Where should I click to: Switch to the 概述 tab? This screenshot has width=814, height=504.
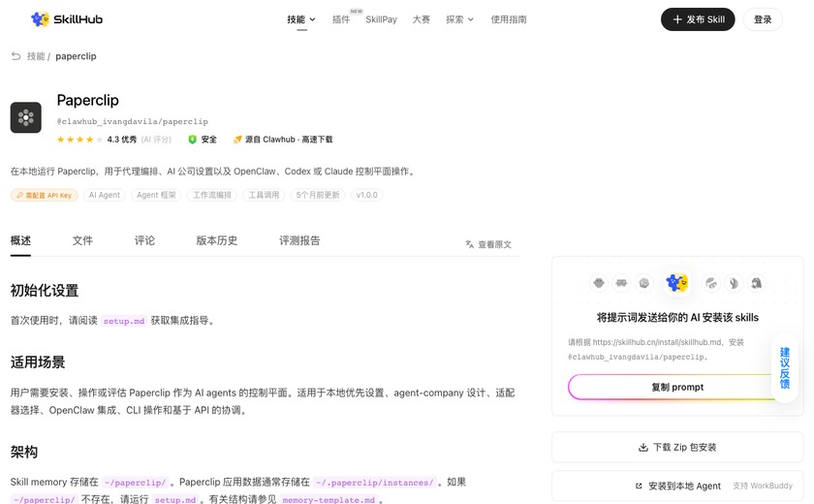coord(20,240)
